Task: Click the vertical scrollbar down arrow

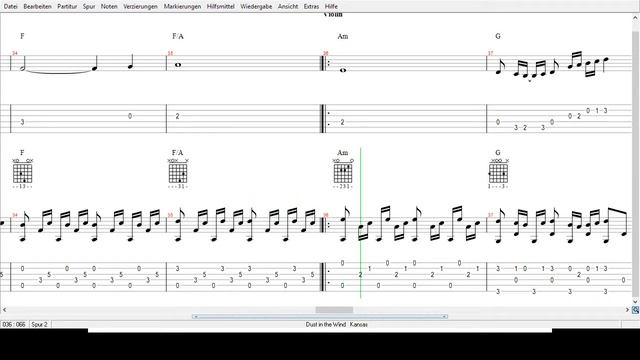Action: tap(636, 302)
